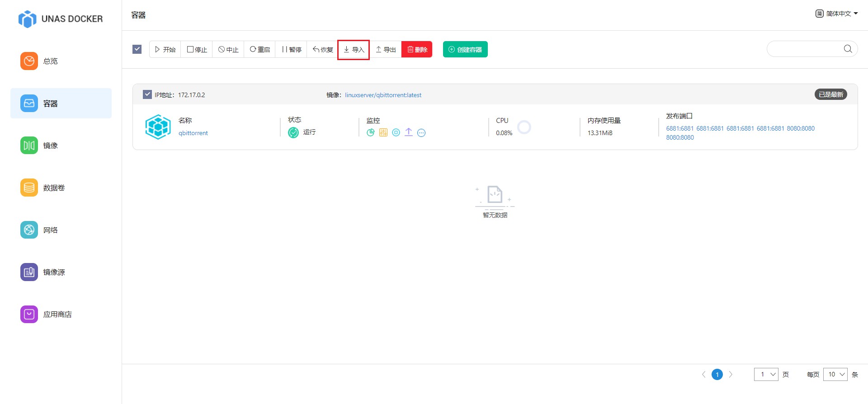868x404 pixels.
Task: Click the green pie chart monitor icon
Action: (x=370, y=132)
